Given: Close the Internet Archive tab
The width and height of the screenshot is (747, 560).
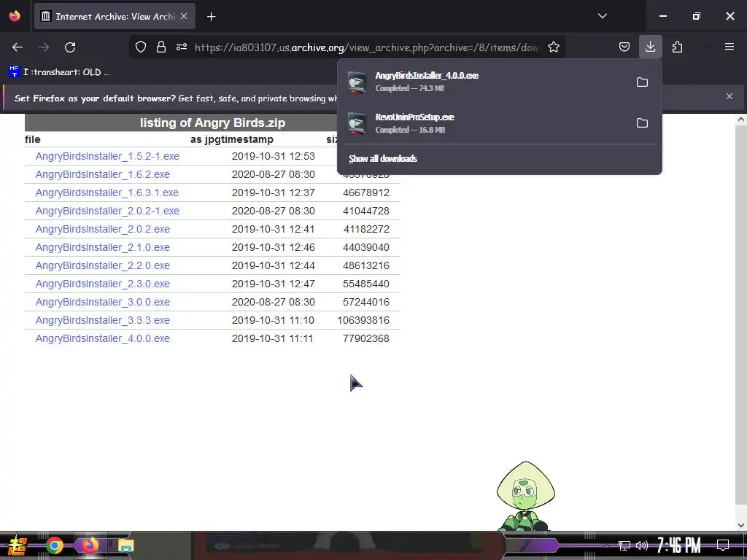Looking at the screenshot, I should point(184,16).
